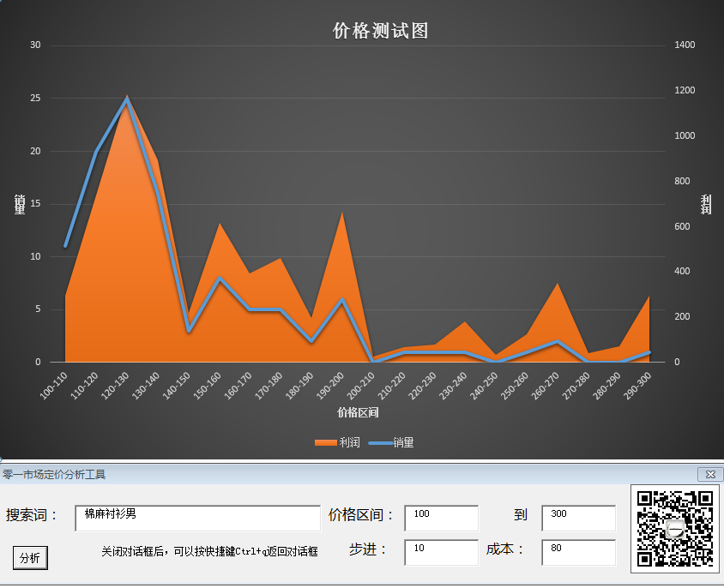Click the right axis value 1000
Viewport: 724px width, 588px height.
[685, 135]
